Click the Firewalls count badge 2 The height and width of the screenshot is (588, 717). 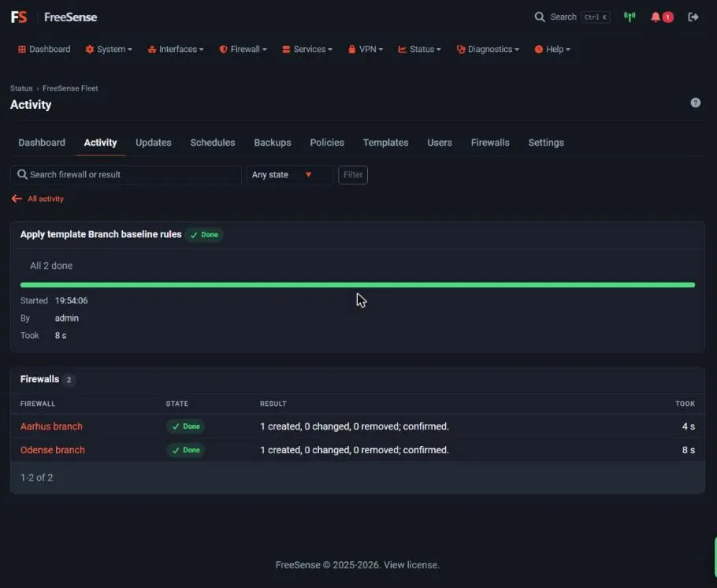[x=69, y=379]
